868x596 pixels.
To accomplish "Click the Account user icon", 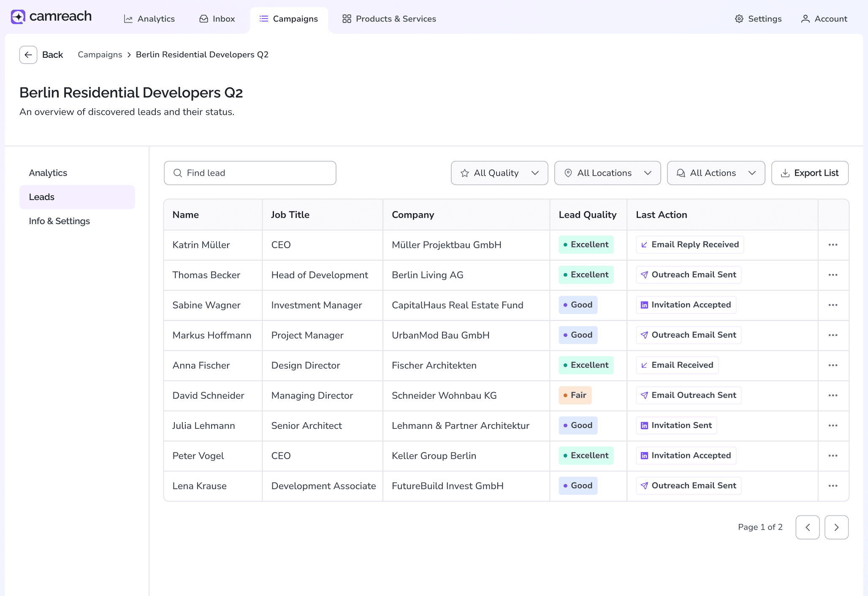I will point(805,19).
